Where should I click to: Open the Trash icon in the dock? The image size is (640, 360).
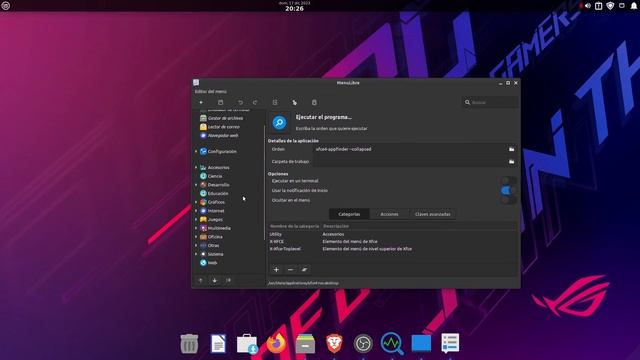coord(189,343)
